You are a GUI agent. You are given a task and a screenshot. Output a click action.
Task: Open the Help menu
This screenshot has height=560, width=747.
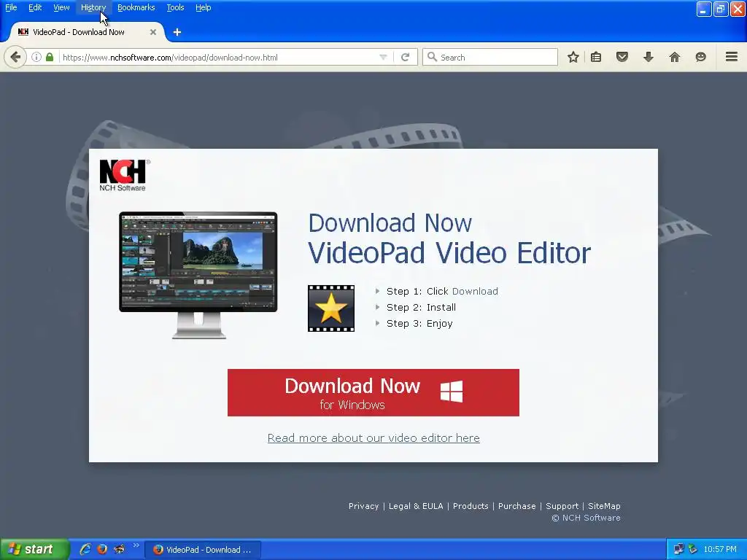tap(204, 7)
